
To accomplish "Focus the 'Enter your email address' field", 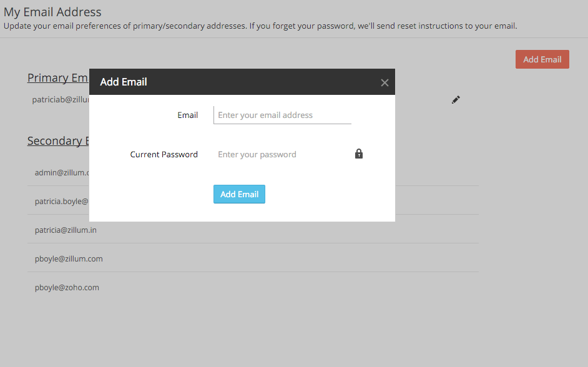I will 282,115.
